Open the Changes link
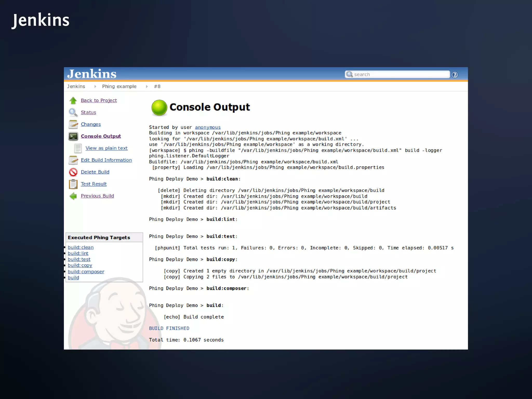Viewport: 532px width, 399px height. [x=91, y=124]
